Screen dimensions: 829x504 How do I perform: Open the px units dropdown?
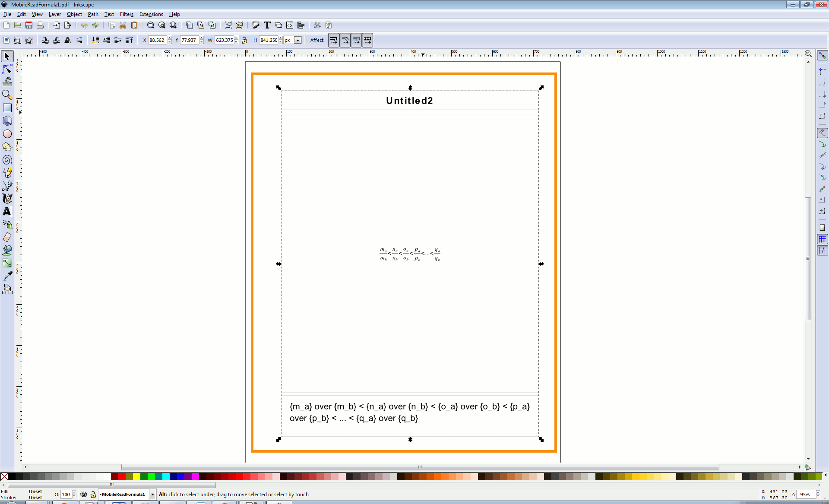tap(297, 40)
